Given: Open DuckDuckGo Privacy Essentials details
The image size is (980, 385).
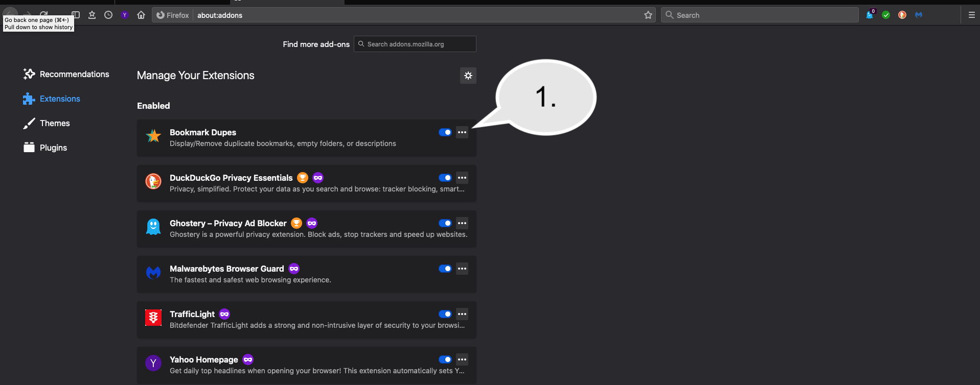Looking at the screenshot, I should [231, 178].
